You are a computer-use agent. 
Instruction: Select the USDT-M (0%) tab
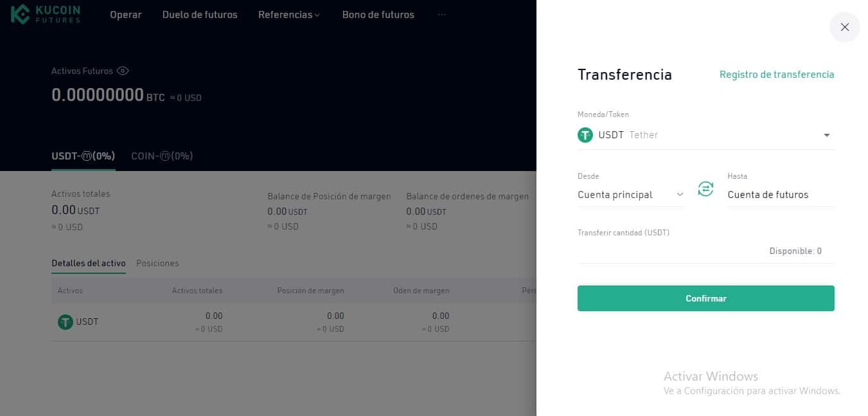pos(83,156)
